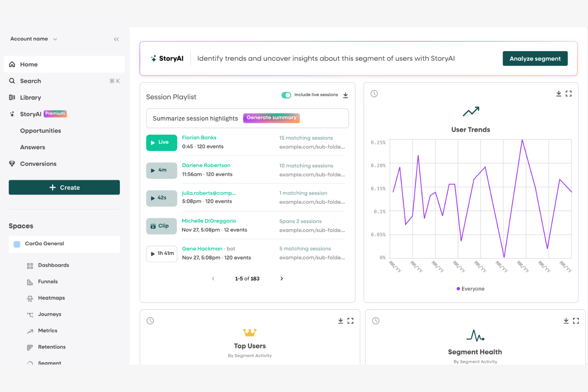Viewport: 588px width, 392px height.
Task: Go to next page of sessions
Action: [282, 278]
